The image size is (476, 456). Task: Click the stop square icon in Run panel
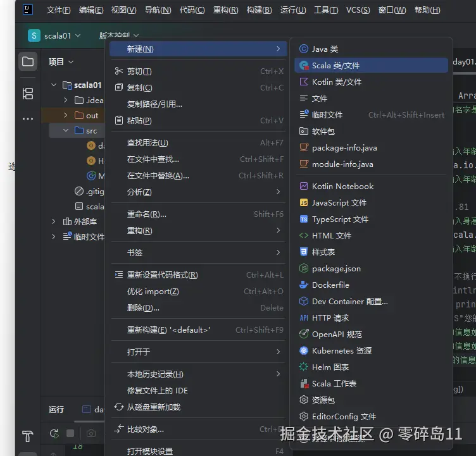pyautogui.click(x=70, y=433)
